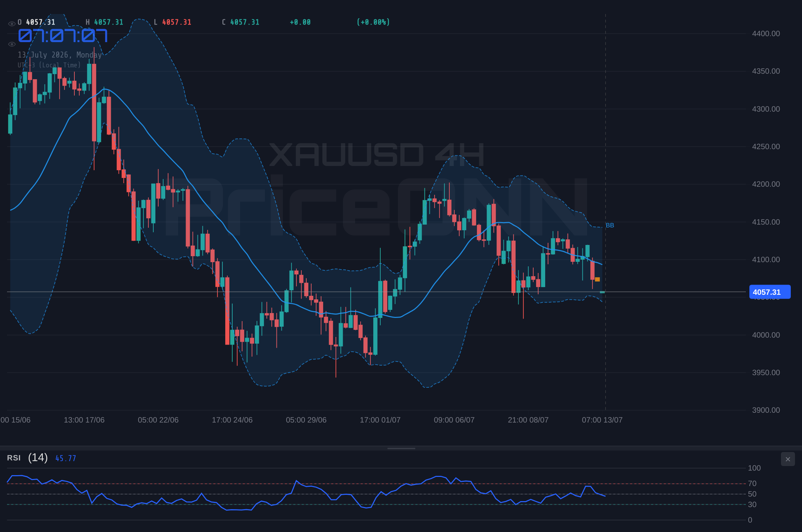Click the 13:00 17/06 time axis label
Screen dimensions: 802x532
[84, 420]
